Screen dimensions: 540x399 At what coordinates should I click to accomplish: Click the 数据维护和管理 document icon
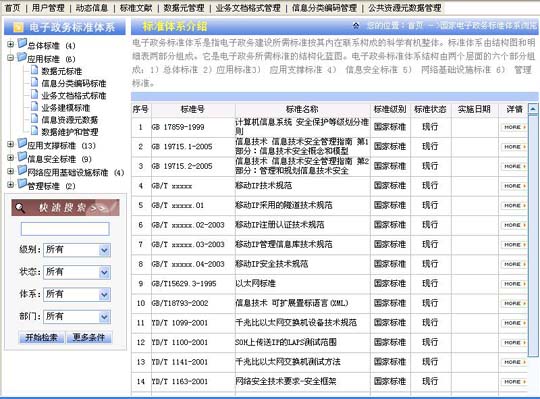[34, 130]
